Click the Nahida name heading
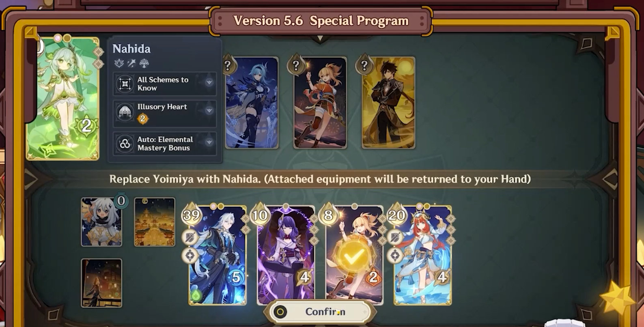 point(131,49)
